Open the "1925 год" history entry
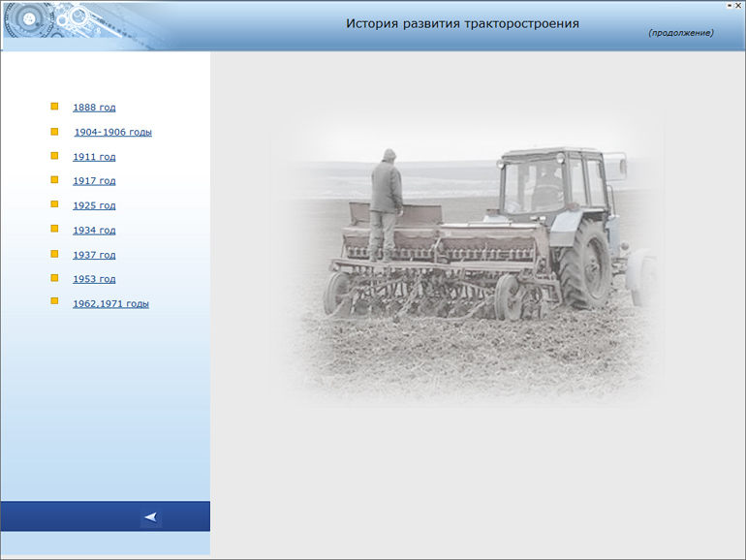This screenshot has width=746, height=560. tap(94, 205)
